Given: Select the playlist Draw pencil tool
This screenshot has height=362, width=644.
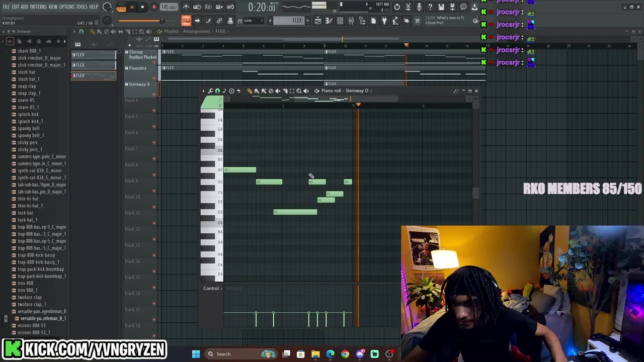Looking at the screenshot, I should tap(93, 31).
